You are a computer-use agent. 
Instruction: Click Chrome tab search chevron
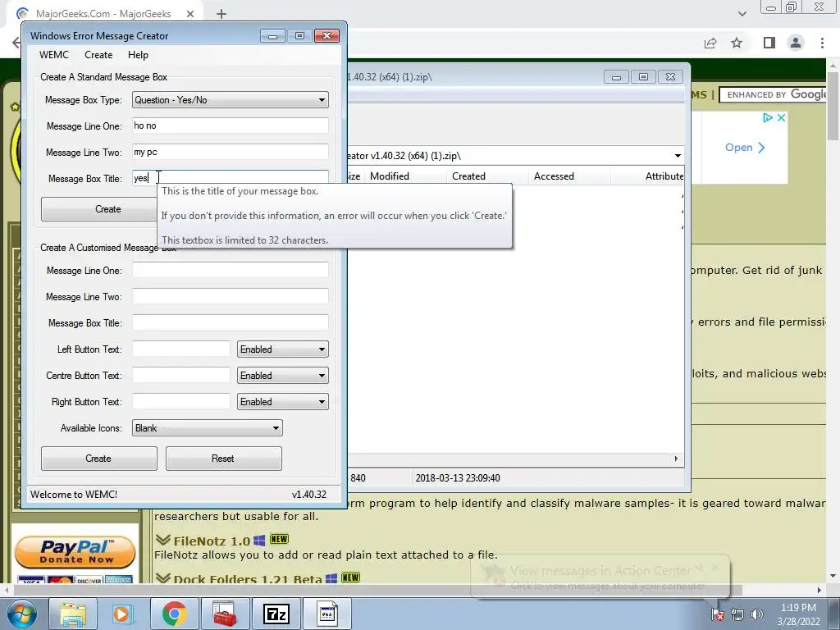[742, 14]
